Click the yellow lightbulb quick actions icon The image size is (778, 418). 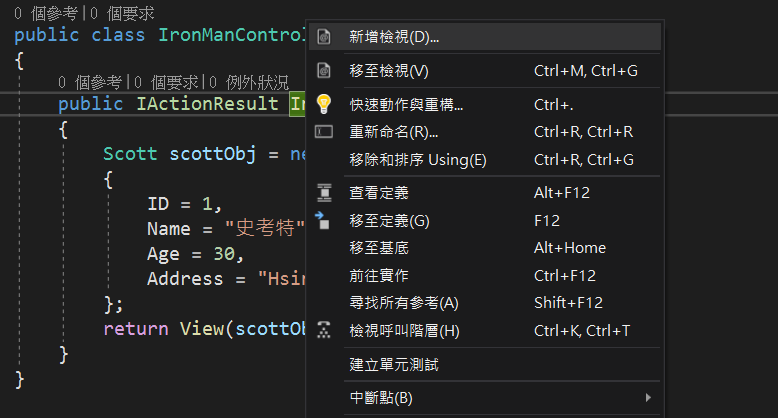click(x=324, y=104)
